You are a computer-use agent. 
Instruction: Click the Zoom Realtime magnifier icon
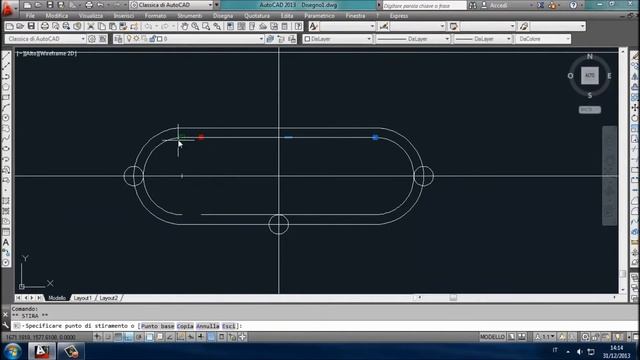click(x=195, y=27)
